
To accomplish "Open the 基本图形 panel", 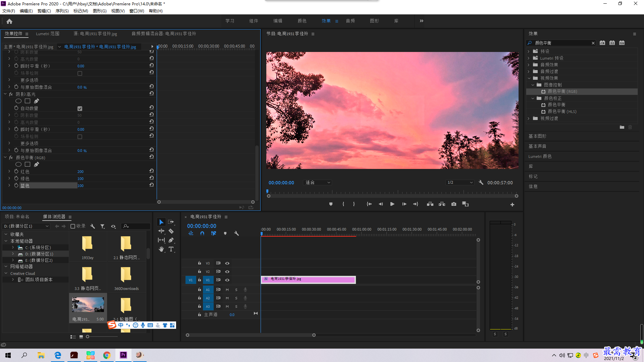I will click(x=537, y=136).
